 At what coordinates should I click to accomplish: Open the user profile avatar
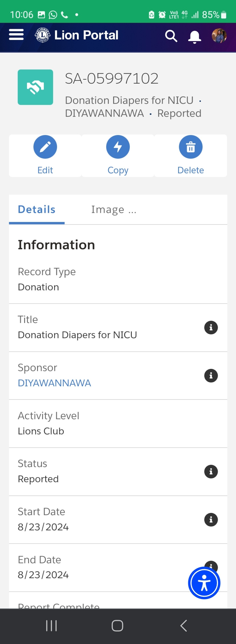point(219,36)
